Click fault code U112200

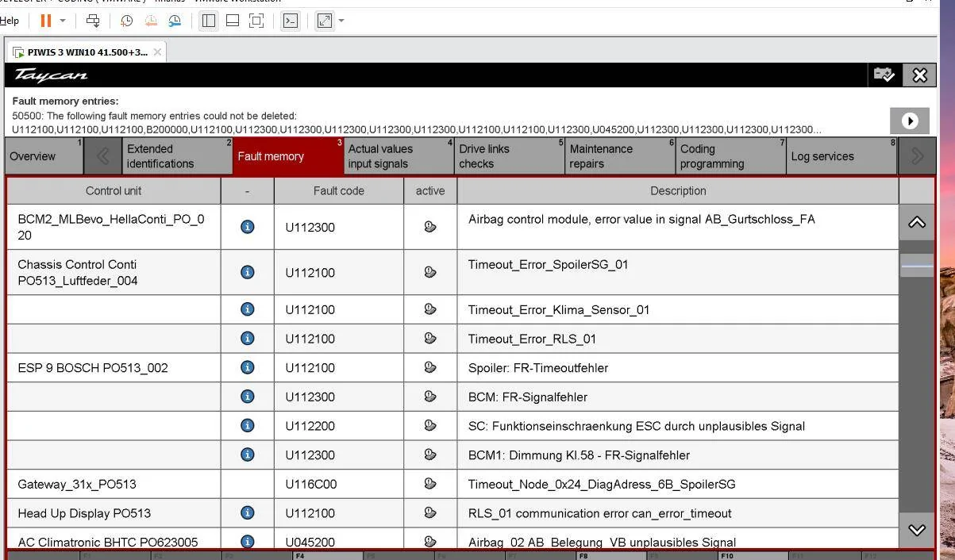310,426
